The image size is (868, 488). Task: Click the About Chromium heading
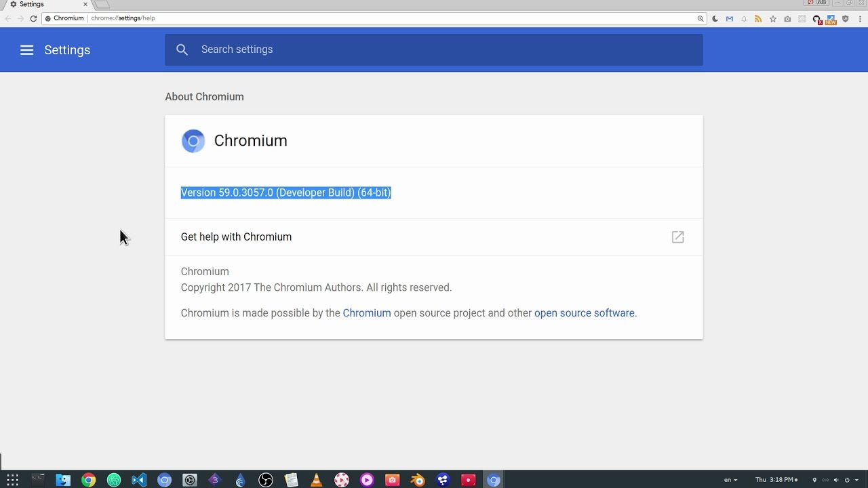[x=204, y=97]
